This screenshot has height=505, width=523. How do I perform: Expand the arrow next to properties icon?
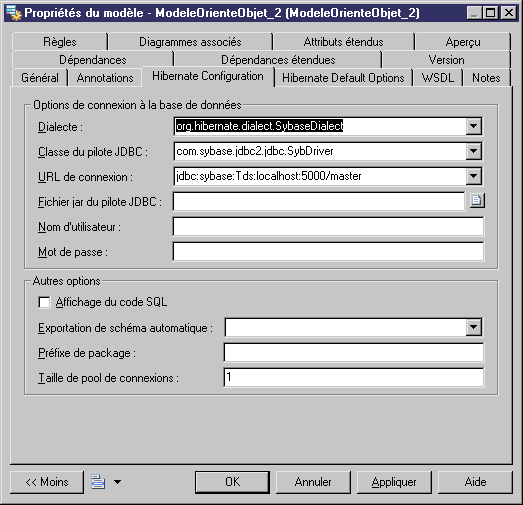117,482
